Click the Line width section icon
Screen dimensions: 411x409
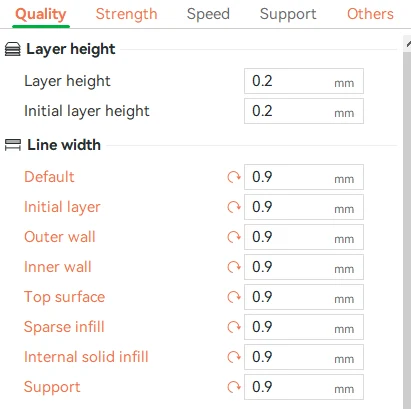(x=13, y=145)
